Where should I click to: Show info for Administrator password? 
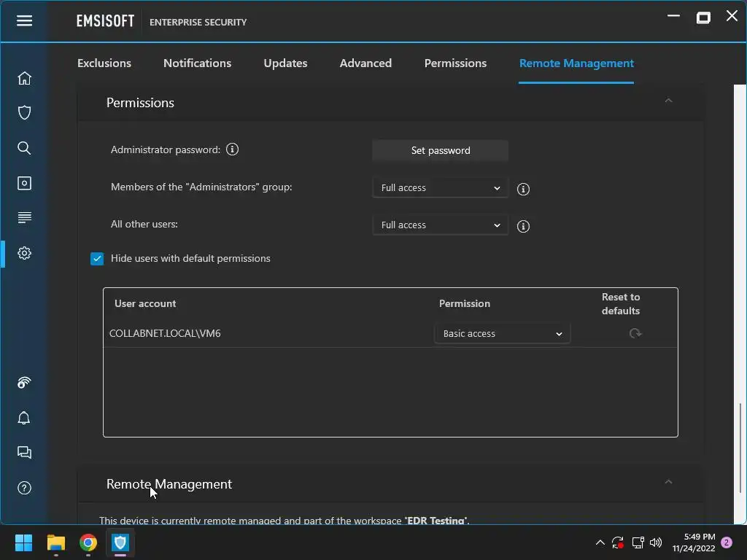pos(232,149)
